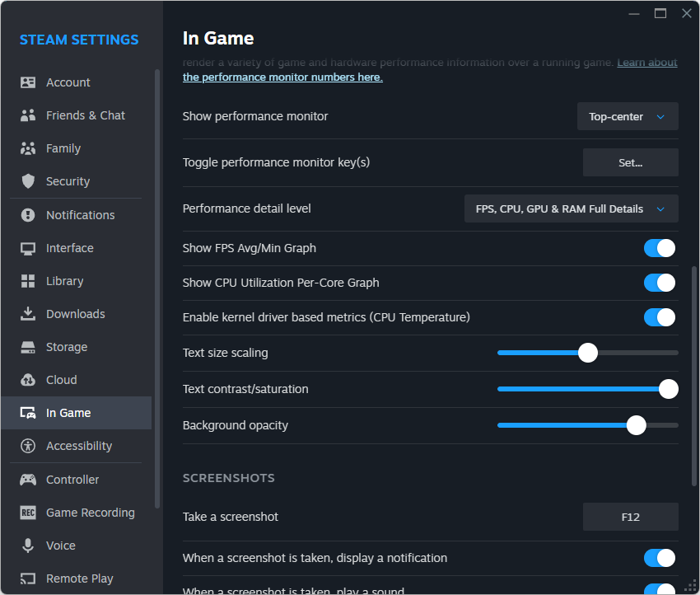Open the performance monitor numbers link

[x=282, y=77]
